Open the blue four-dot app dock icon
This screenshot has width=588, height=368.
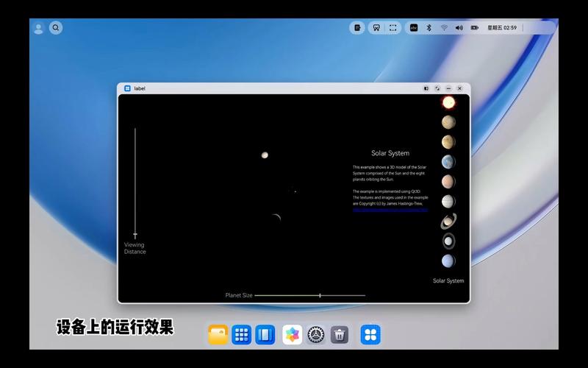pyautogui.click(x=370, y=335)
